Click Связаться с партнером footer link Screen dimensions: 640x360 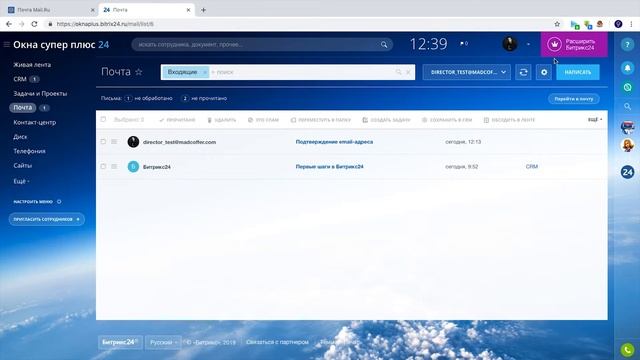(277, 342)
